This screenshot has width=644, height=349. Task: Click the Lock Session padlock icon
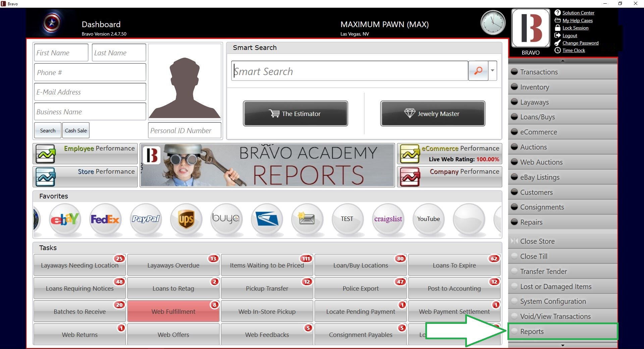tap(557, 28)
